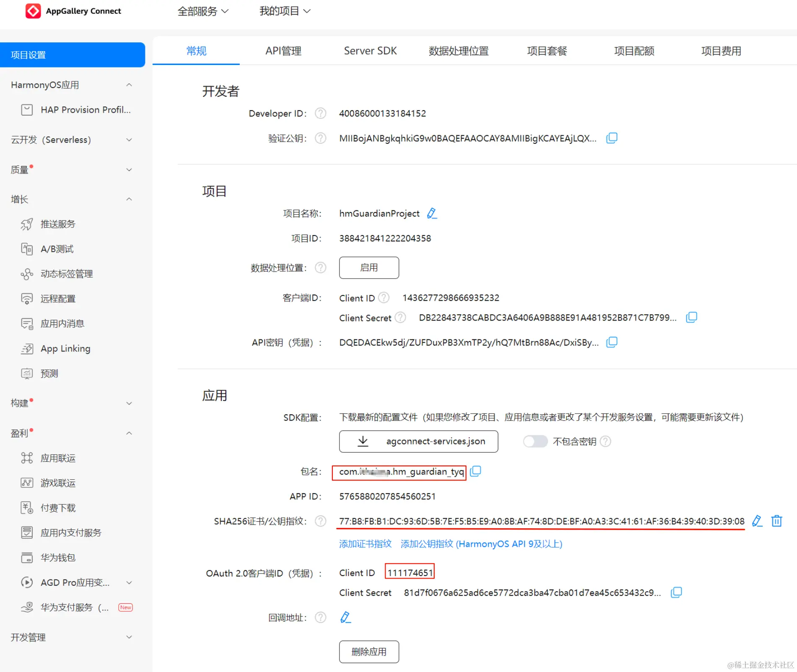Image resolution: width=797 pixels, height=672 pixels.
Task: Select the 常规 tab
Action: (196, 51)
